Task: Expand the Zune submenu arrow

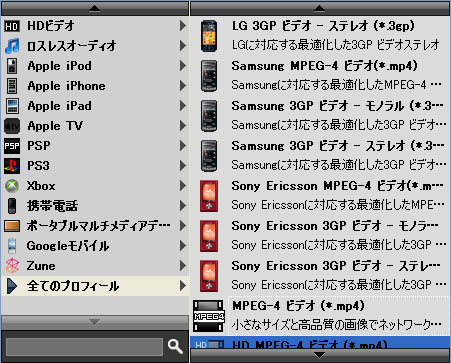Action: point(183,266)
